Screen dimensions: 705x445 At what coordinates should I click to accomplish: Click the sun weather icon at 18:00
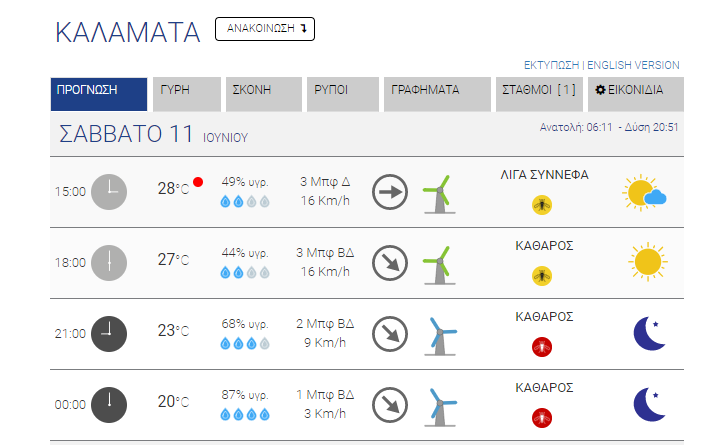(x=648, y=262)
